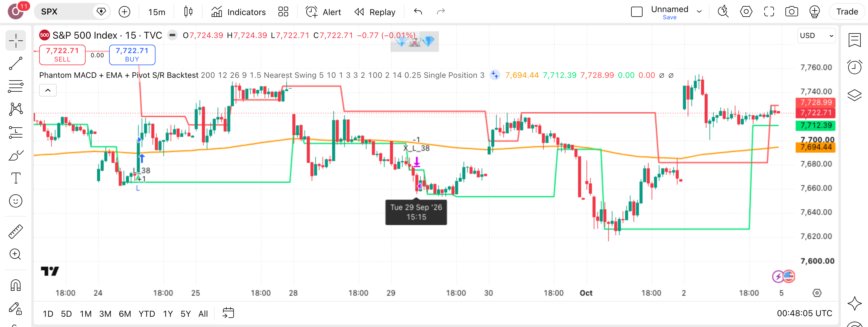Open the Indicators menu
This screenshot has height=327, width=868.
[239, 12]
